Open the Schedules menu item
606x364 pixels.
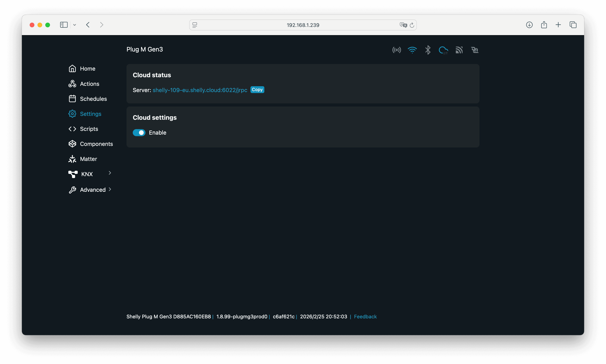point(93,99)
